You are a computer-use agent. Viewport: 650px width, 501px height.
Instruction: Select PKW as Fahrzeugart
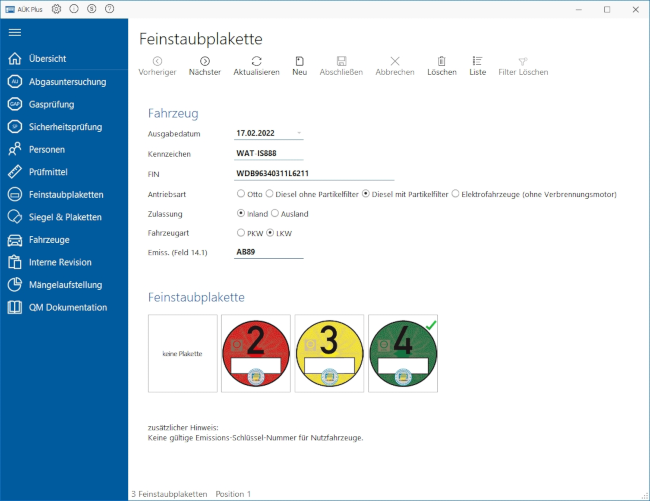pyautogui.click(x=240, y=233)
